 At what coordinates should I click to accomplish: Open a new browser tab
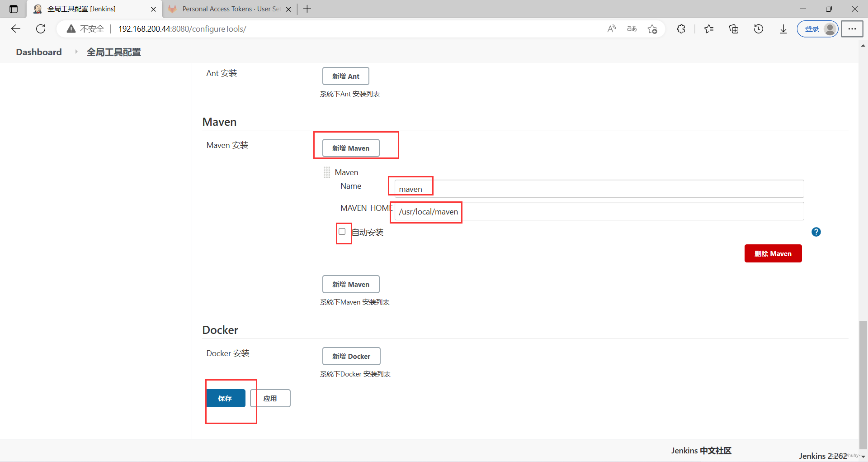(x=307, y=9)
